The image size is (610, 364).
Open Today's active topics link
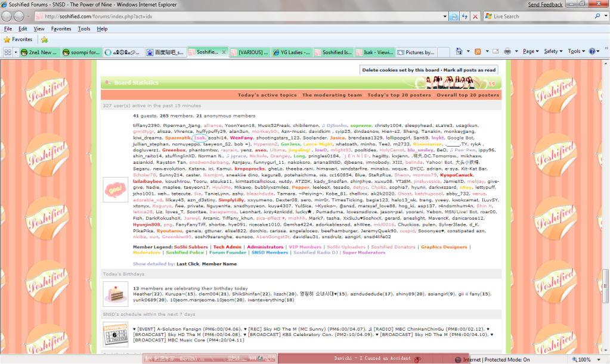click(x=267, y=95)
